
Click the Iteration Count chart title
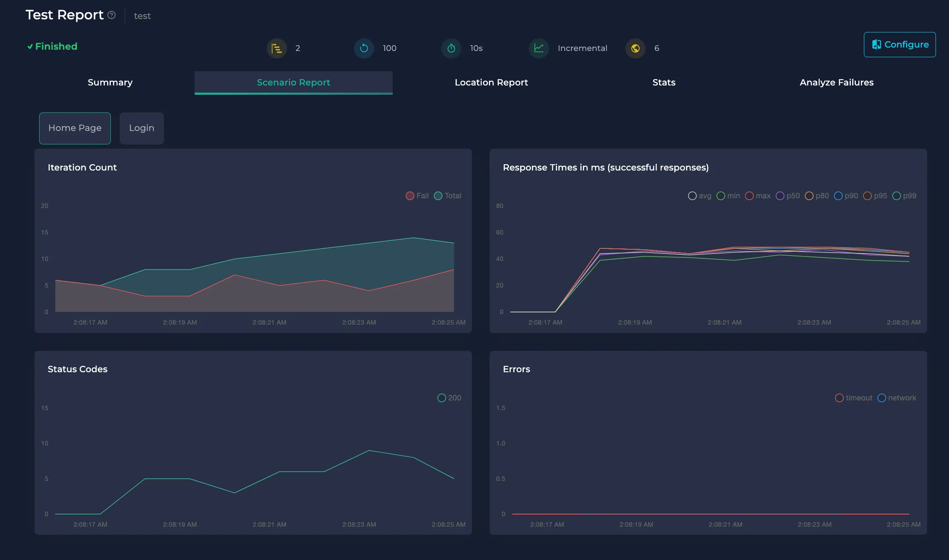(82, 168)
